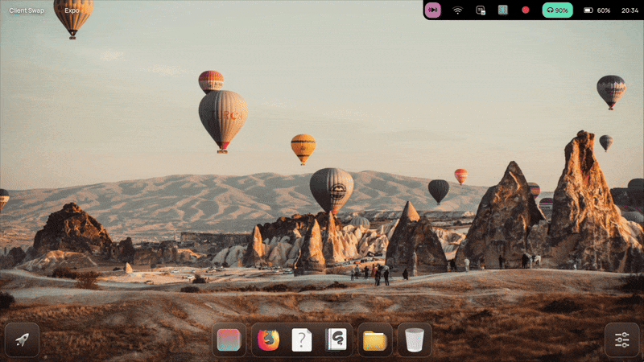Screen dimensions: 644x362
Task: Open the gradient cube app in dock
Action: [229, 340]
